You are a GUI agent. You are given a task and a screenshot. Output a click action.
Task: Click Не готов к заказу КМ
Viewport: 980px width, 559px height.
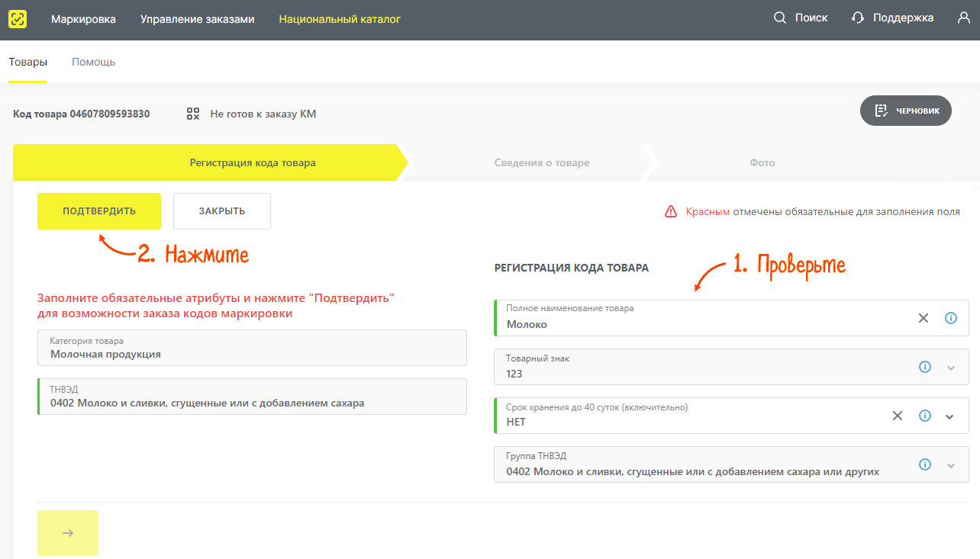pyautogui.click(x=263, y=114)
